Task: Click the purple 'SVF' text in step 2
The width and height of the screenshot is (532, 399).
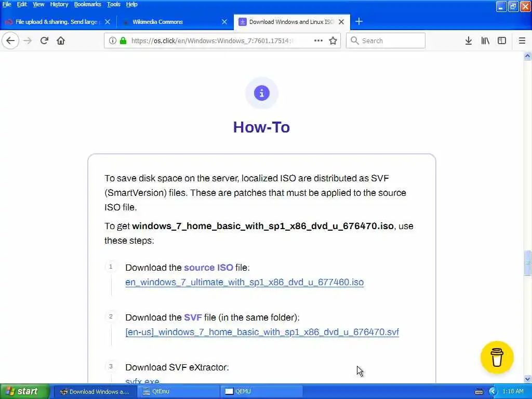Action: click(193, 317)
